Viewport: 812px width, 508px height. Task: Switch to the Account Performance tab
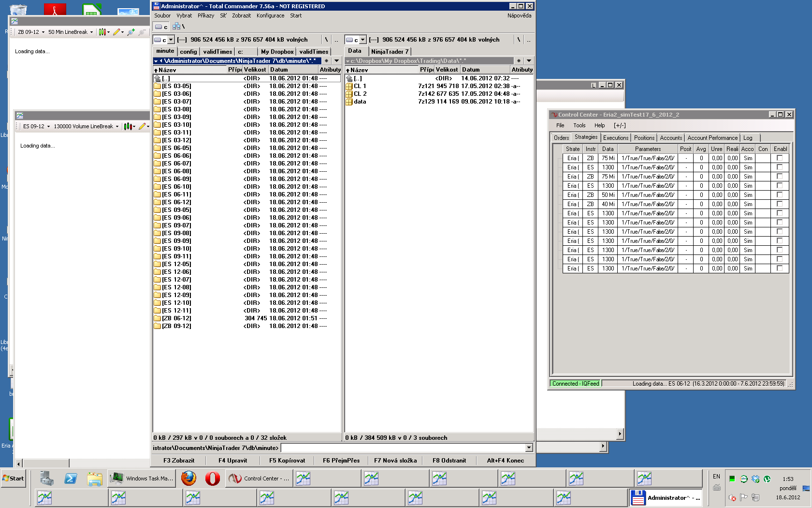pyautogui.click(x=712, y=138)
